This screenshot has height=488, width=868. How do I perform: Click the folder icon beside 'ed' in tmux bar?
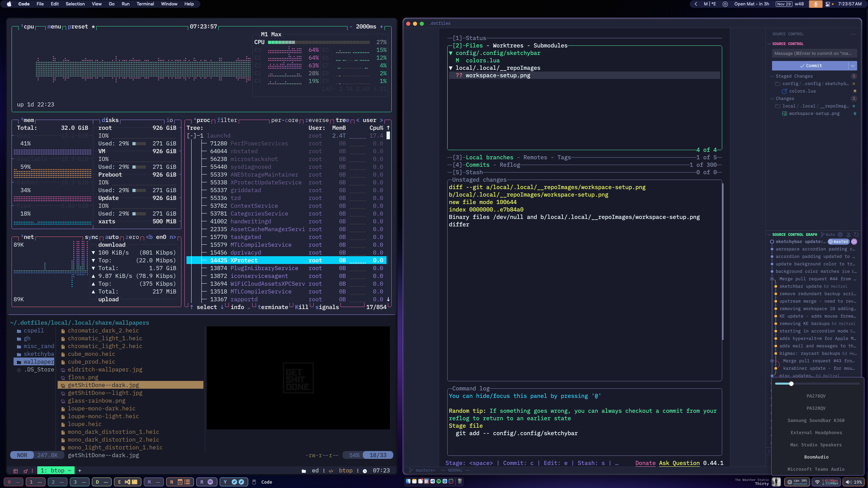[x=304, y=471]
